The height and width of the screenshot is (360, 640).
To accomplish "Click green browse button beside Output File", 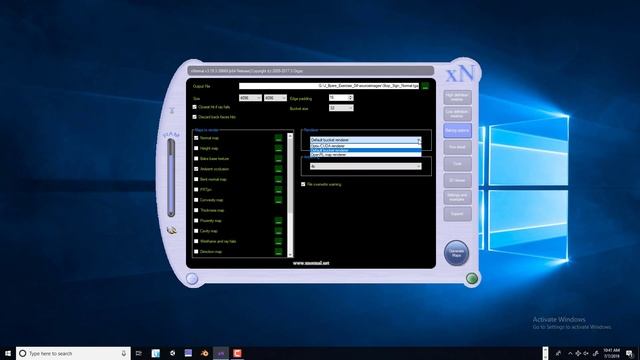I will pyautogui.click(x=425, y=86).
